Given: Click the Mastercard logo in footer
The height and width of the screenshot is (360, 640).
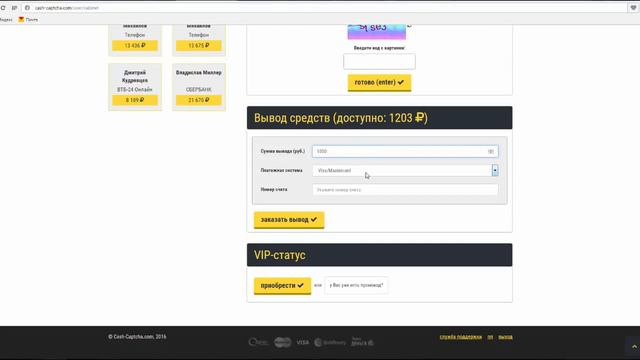Looking at the screenshot, I should click(282, 342).
